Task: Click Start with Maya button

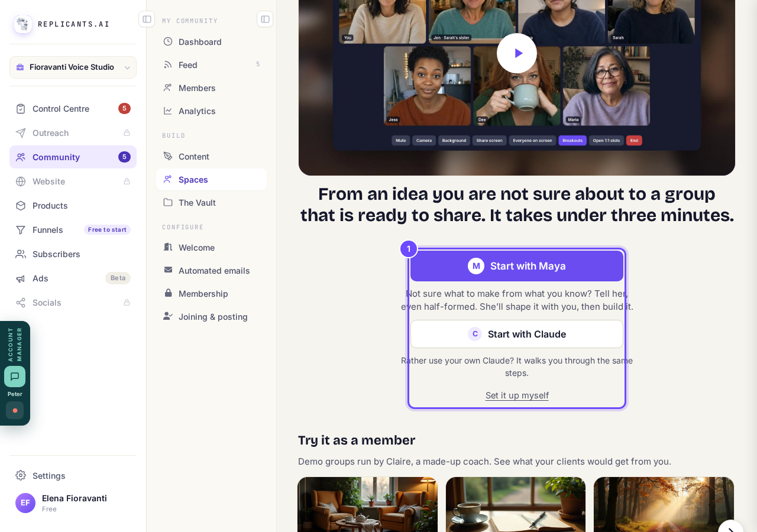Action: pyautogui.click(x=517, y=266)
